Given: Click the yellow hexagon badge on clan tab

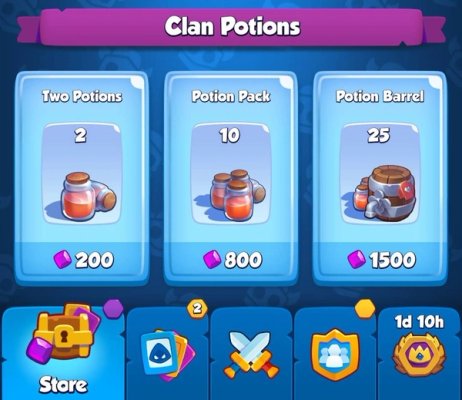Looking at the screenshot, I should tap(365, 308).
